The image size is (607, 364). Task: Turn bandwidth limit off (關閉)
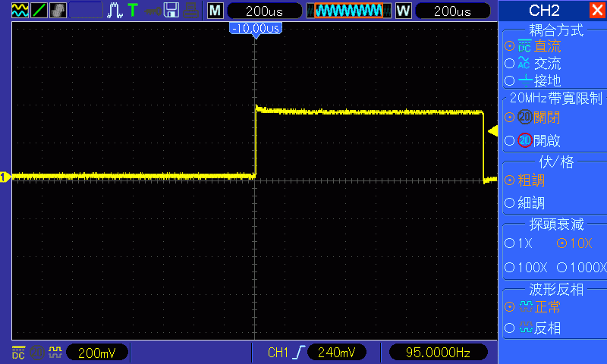(x=533, y=117)
